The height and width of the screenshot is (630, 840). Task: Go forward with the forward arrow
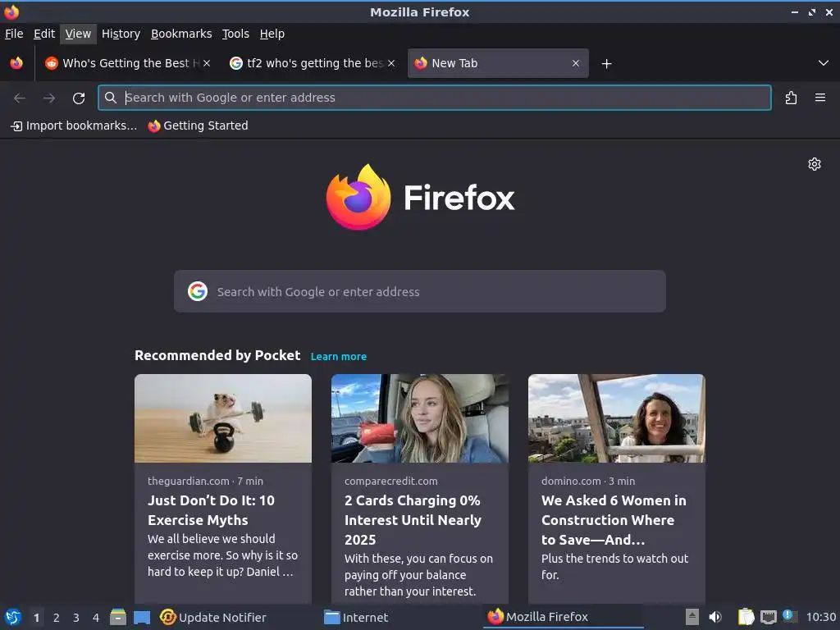pyautogui.click(x=49, y=98)
